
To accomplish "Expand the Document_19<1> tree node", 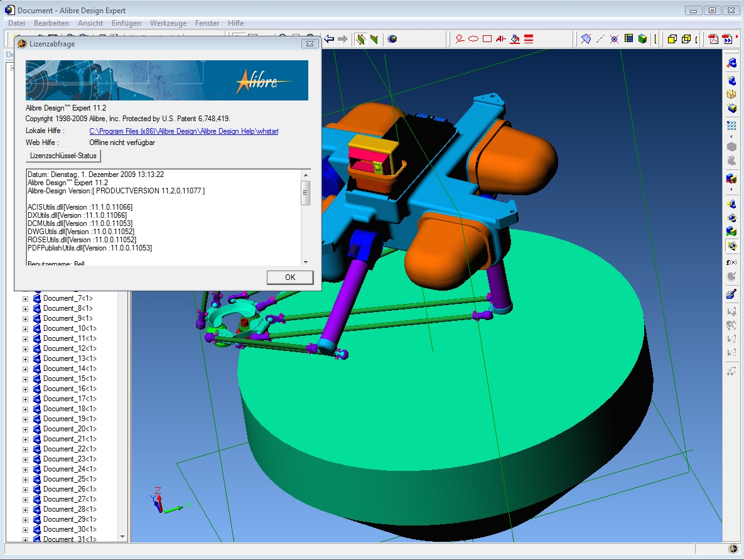I will (x=26, y=419).
